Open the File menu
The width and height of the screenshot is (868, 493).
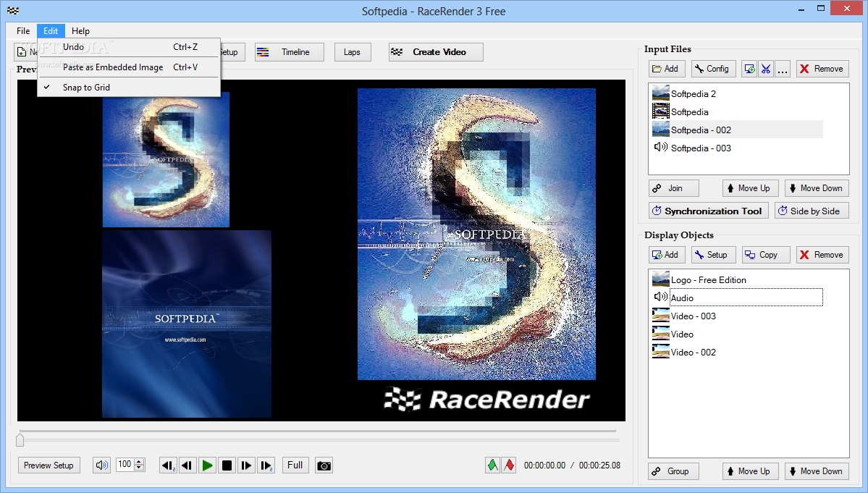click(23, 31)
